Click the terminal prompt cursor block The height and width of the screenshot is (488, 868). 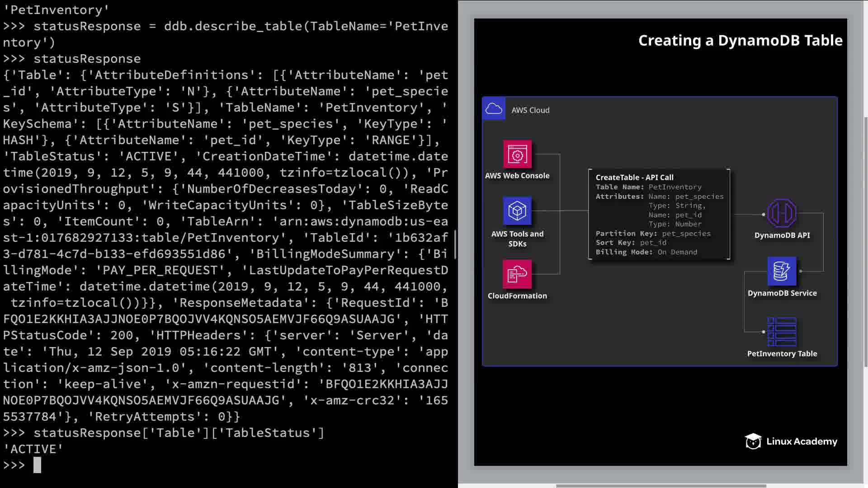(x=37, y=465)
